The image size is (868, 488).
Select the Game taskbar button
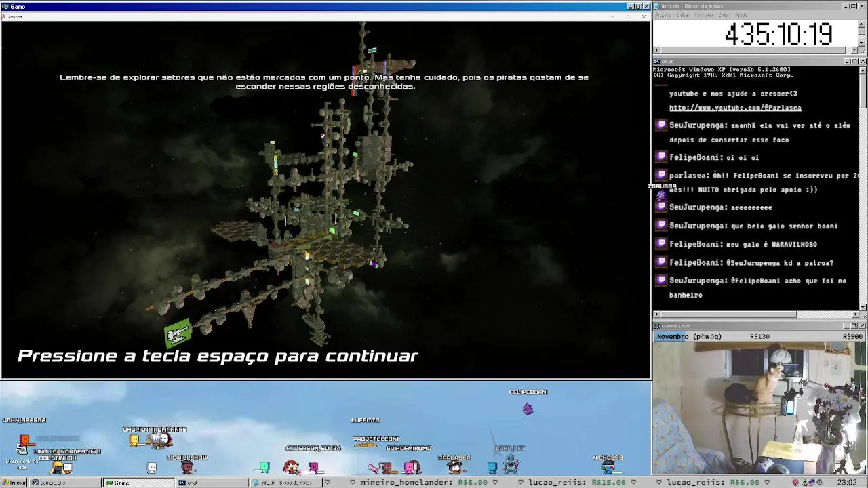[138, 483]
